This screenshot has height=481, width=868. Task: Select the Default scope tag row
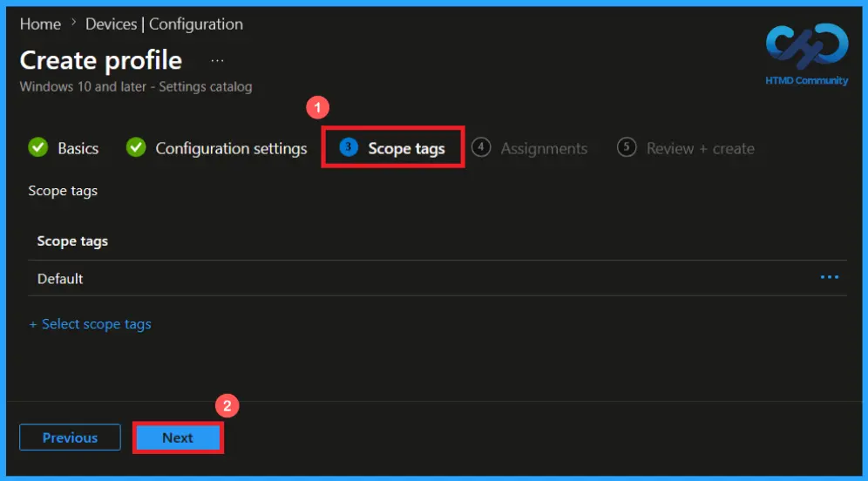click(x=437, y=279)
